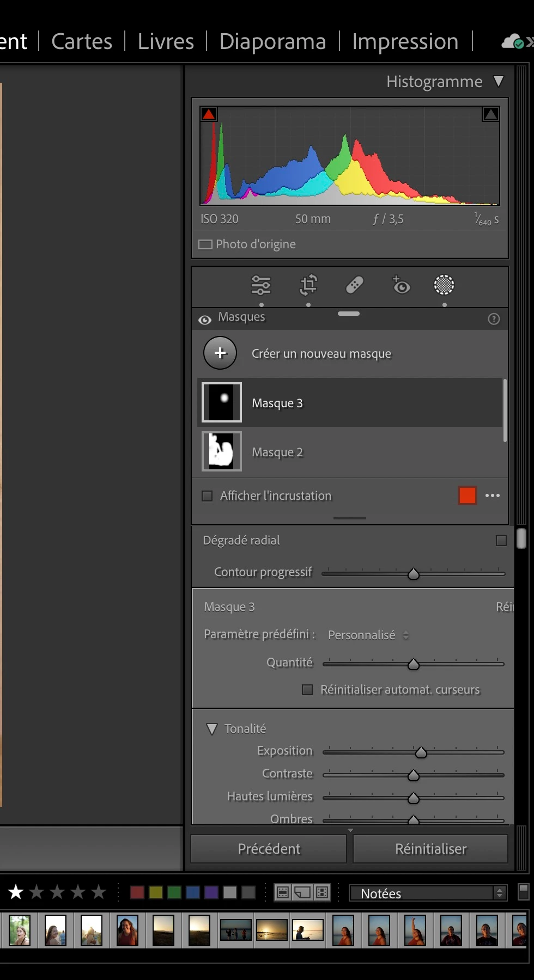Set rating to four stars
534x980 pixels.
coord(78,892)
